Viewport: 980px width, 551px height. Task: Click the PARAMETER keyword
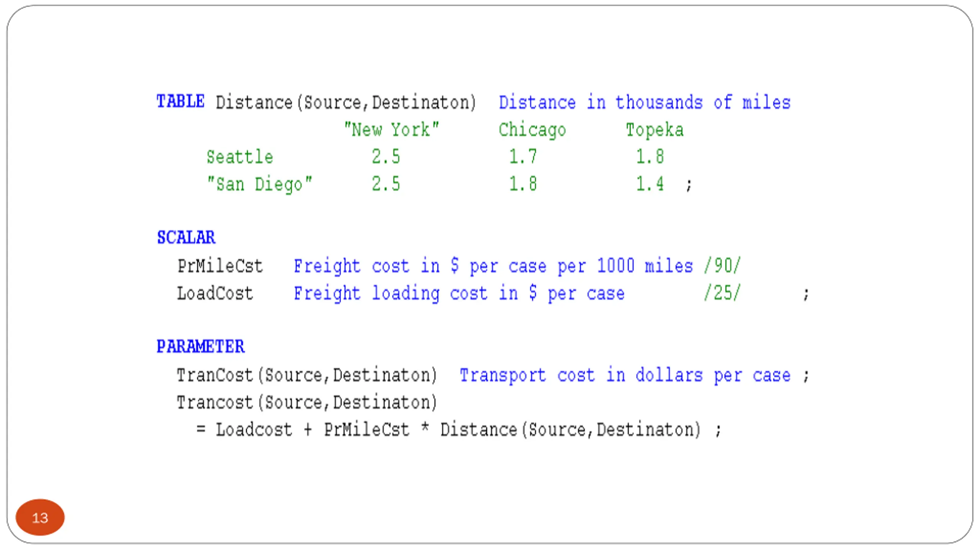(x=200, y=346)
